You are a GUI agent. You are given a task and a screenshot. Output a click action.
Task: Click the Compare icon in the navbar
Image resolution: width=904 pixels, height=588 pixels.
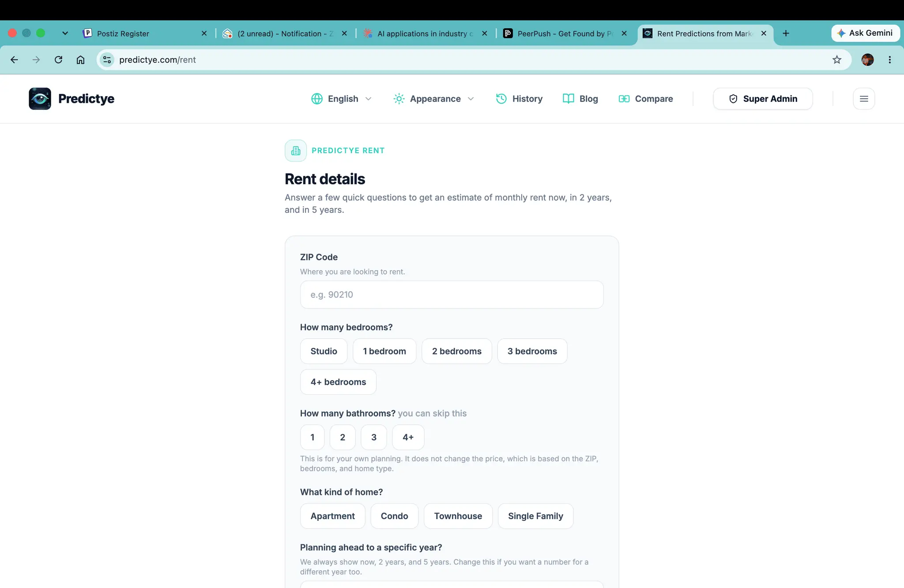tap(624, 99)
